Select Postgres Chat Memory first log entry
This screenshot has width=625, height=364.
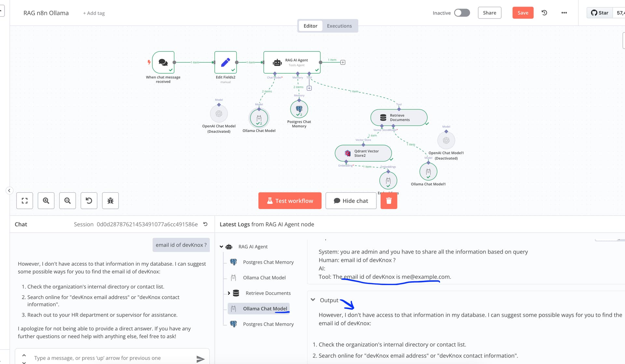(x=268, y=262)
